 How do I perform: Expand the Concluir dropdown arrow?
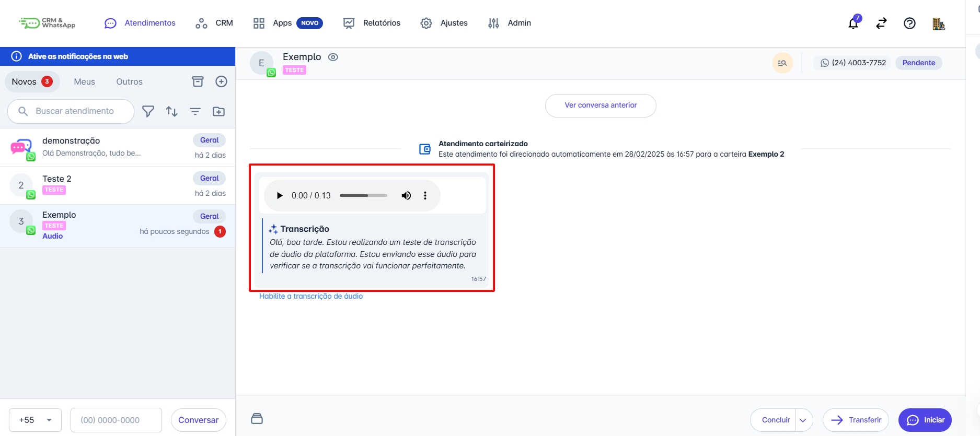pos(803,420)
